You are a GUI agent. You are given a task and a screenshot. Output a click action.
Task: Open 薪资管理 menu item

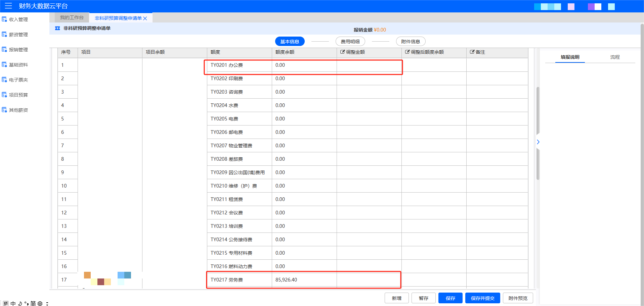[x=18, y=35]
